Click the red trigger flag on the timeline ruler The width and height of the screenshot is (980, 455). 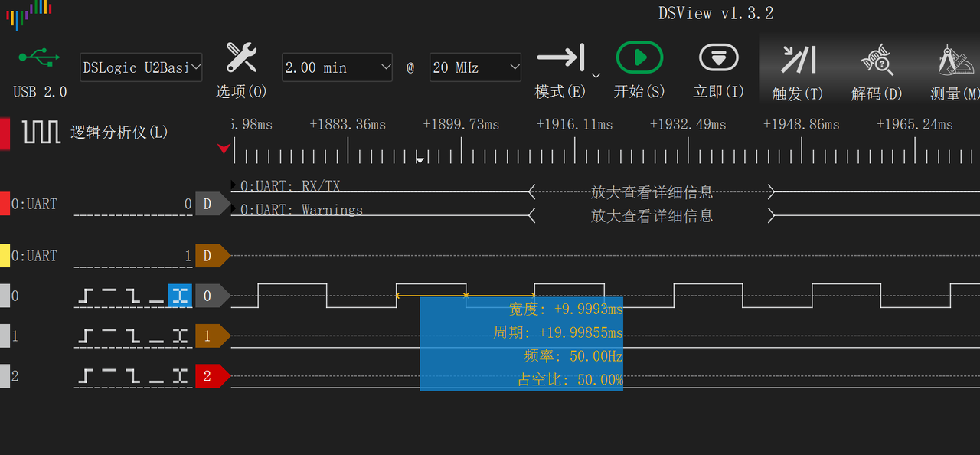tap(223, 149)
